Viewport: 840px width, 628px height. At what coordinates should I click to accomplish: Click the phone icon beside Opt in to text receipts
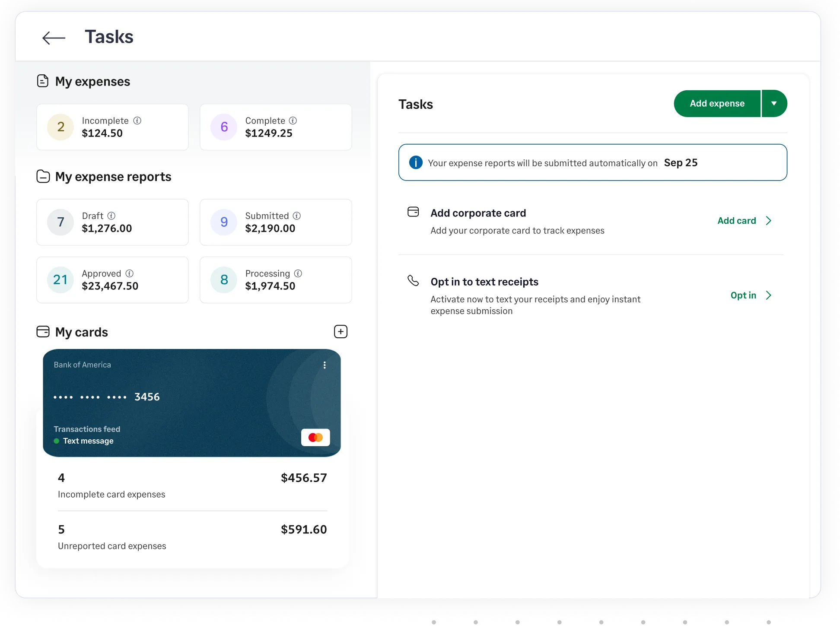point(413,281)
